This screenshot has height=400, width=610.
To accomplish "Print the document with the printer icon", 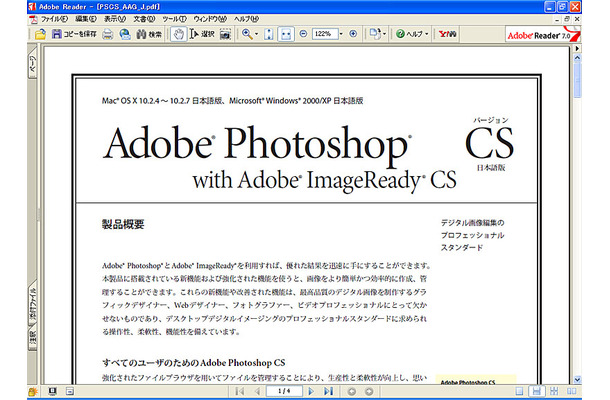I will [x=108, y=34].
